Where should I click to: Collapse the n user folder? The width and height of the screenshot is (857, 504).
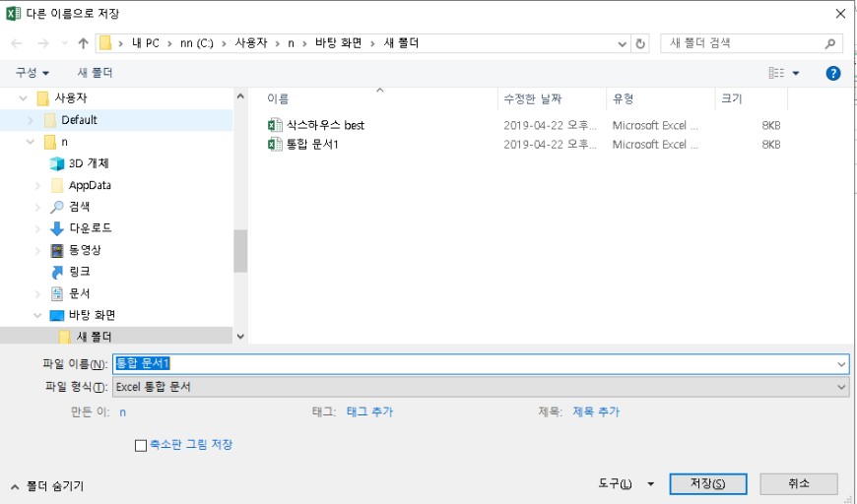pos(31,142)
